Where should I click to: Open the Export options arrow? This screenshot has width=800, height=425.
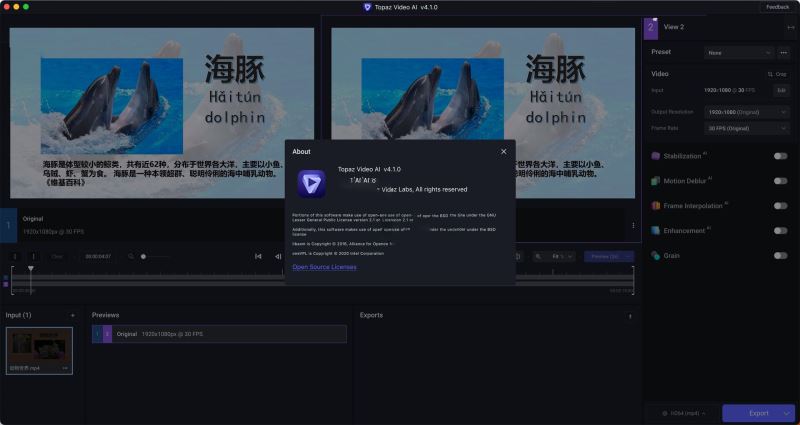787,412
